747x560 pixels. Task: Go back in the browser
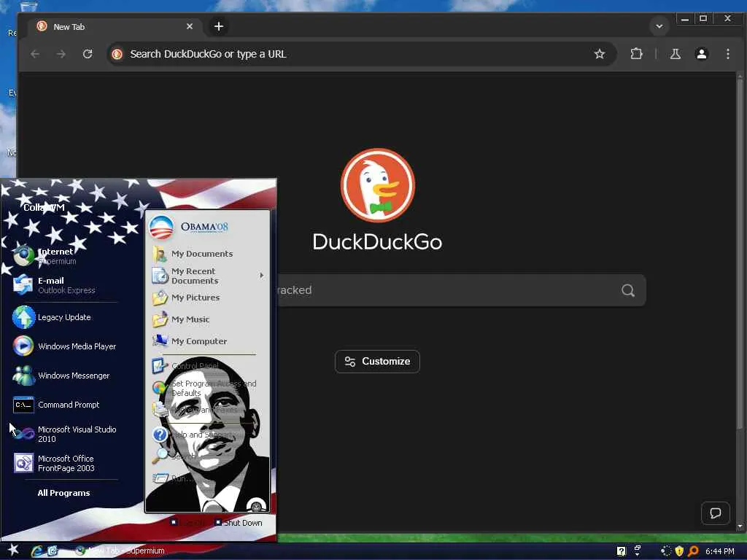[x=35, y=54]
